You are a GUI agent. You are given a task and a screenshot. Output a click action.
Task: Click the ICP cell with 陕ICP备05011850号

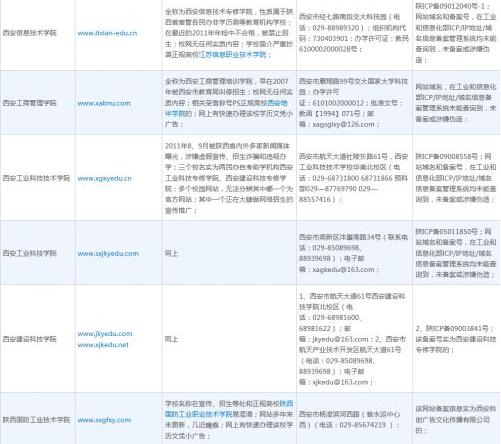tap(456, 253)
